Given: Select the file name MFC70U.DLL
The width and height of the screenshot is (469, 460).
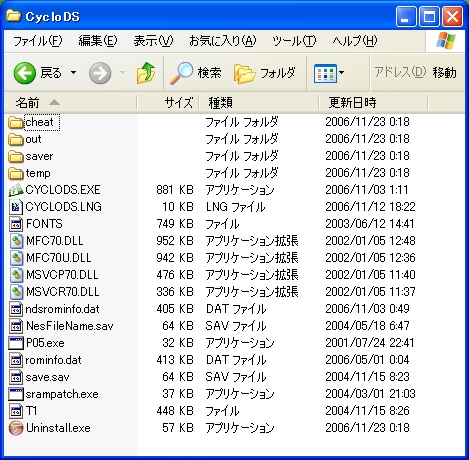Looking at the screenshot, I should point(59,258).
